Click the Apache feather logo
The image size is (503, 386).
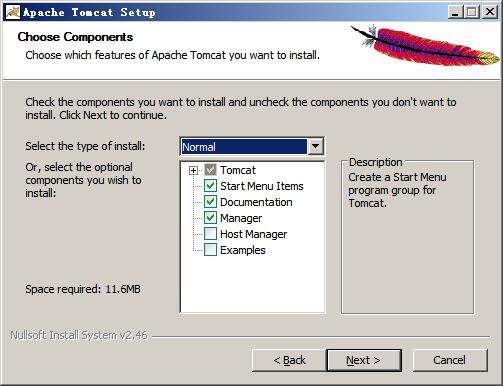point(425,45)
